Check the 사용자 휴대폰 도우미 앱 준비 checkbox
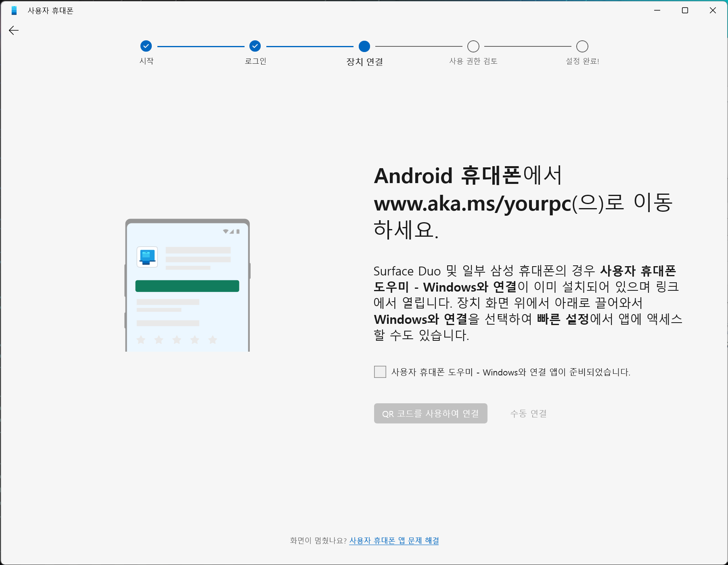 [380, 372]
